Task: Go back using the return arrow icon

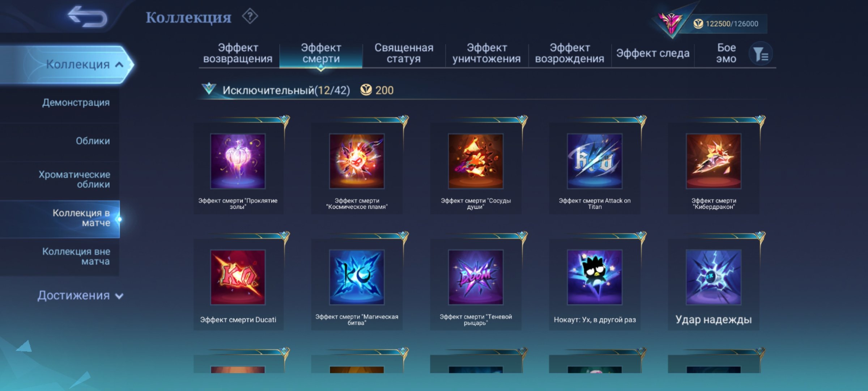Action: tap(88, 17)
